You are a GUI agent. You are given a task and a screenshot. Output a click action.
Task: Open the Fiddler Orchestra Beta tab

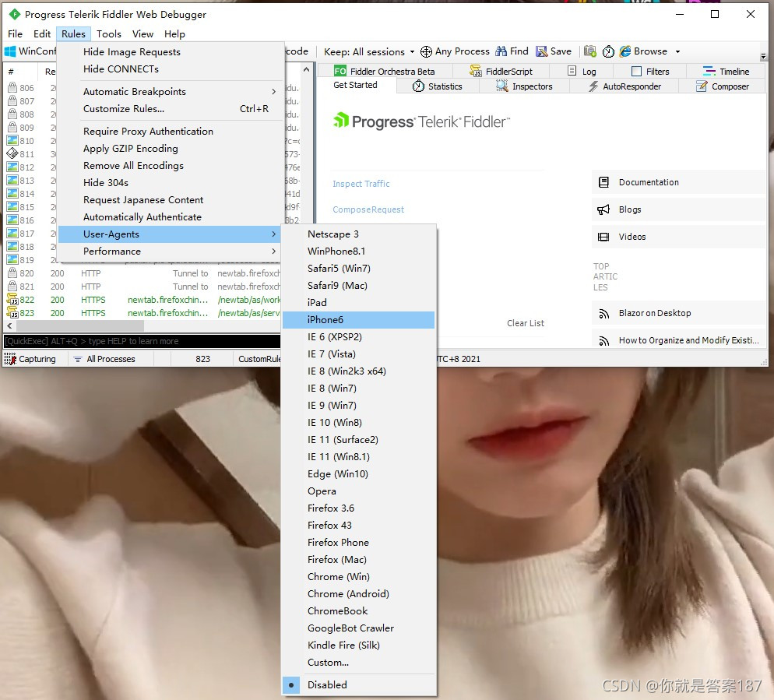pos(385,72)
